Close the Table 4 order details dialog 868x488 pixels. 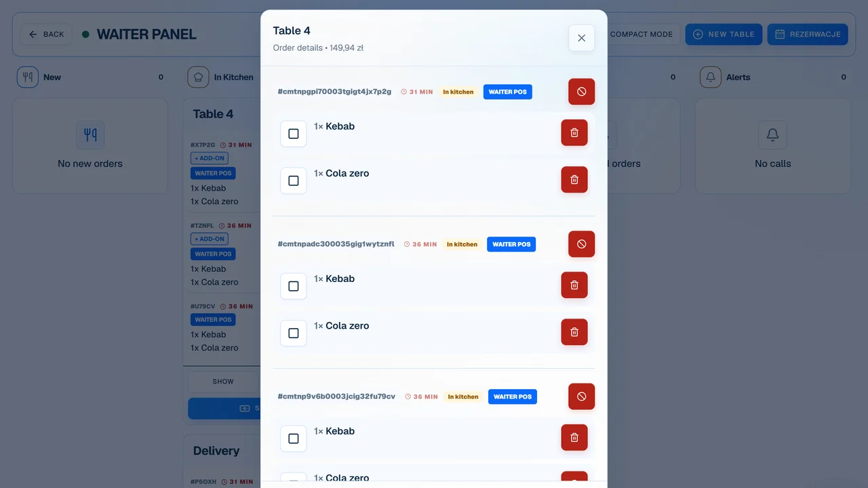[581, 38]
